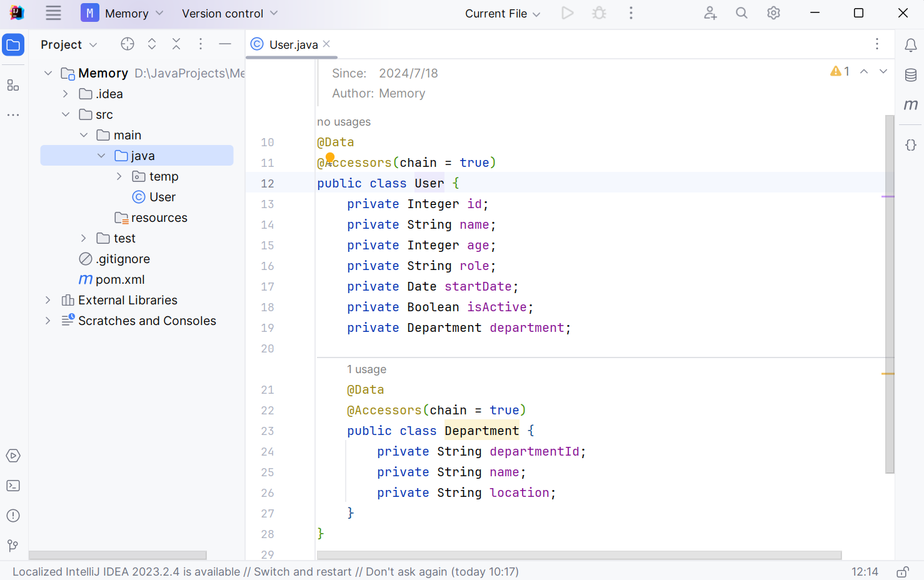Viewport: 924px width, 580px height.
Task: Open Structure tool window icon
Action: 13,86
